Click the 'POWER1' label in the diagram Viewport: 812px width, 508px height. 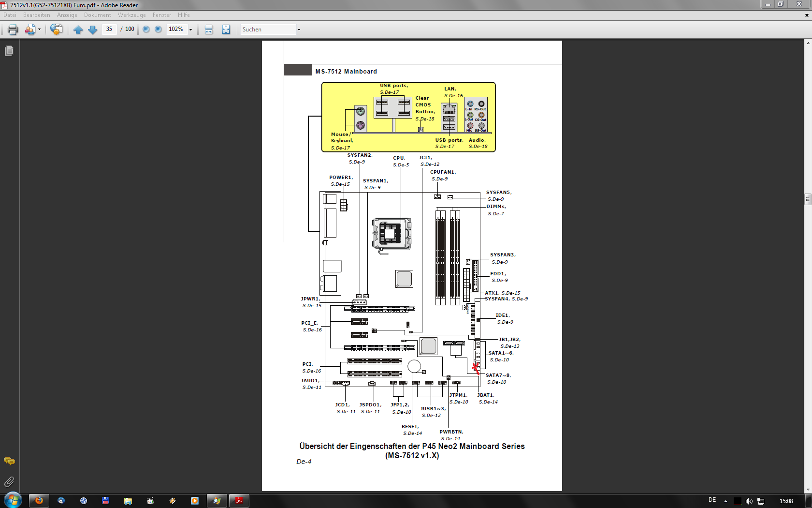(x=341, y=178)
